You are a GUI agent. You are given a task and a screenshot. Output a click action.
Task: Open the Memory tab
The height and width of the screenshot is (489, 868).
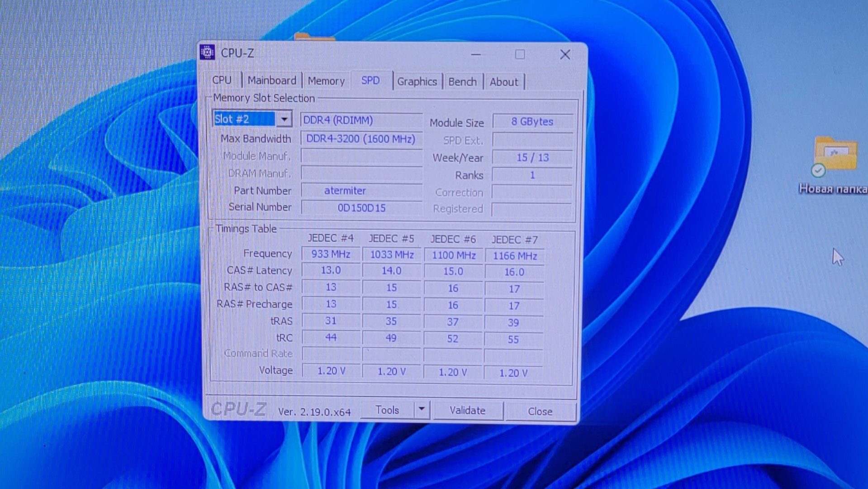(326, 81)
